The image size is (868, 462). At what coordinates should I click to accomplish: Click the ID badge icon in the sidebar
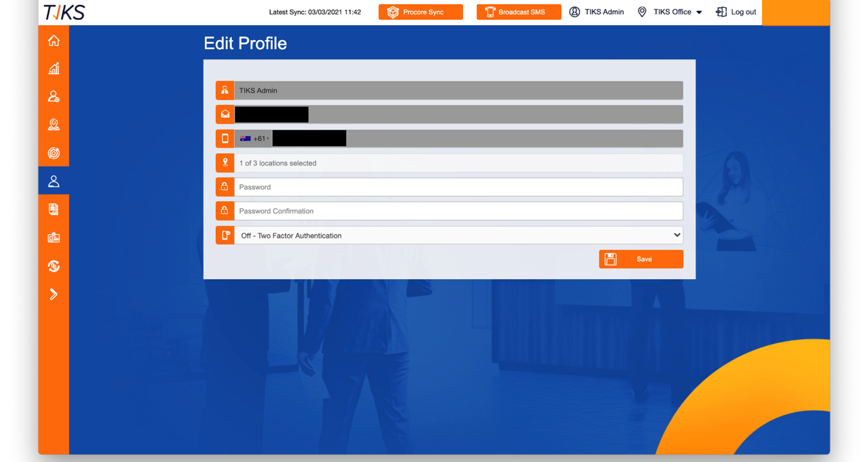point(54,237)
